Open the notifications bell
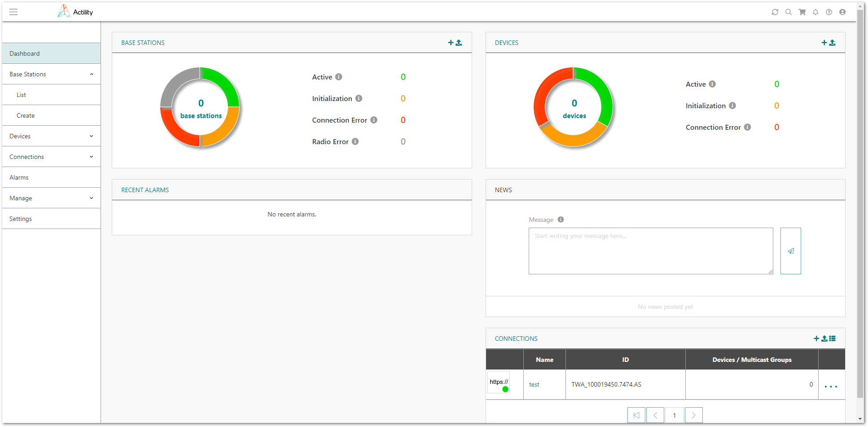 click(815, 12)
